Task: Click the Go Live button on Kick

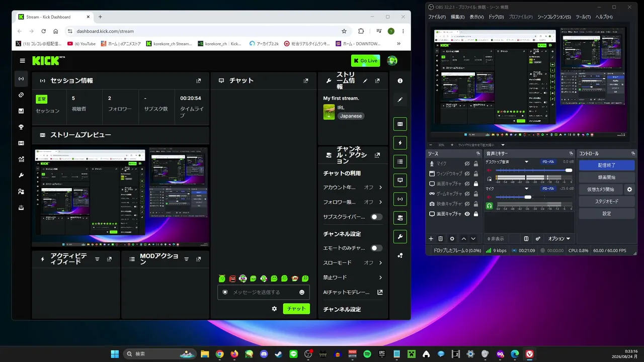Action: (365, 61)
